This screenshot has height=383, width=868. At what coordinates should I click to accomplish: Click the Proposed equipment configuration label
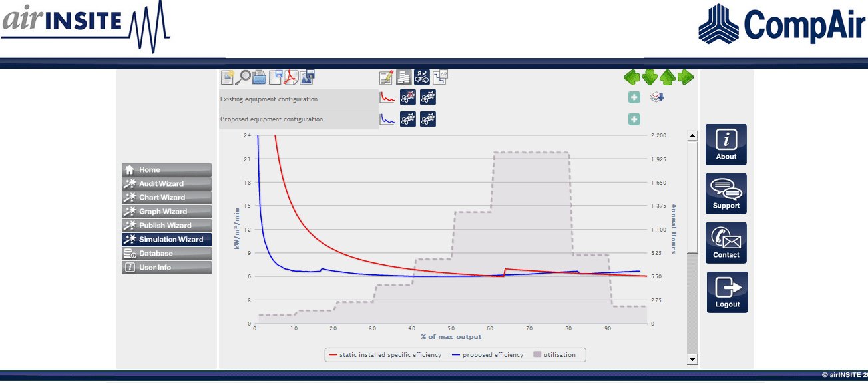pos(272,119)
